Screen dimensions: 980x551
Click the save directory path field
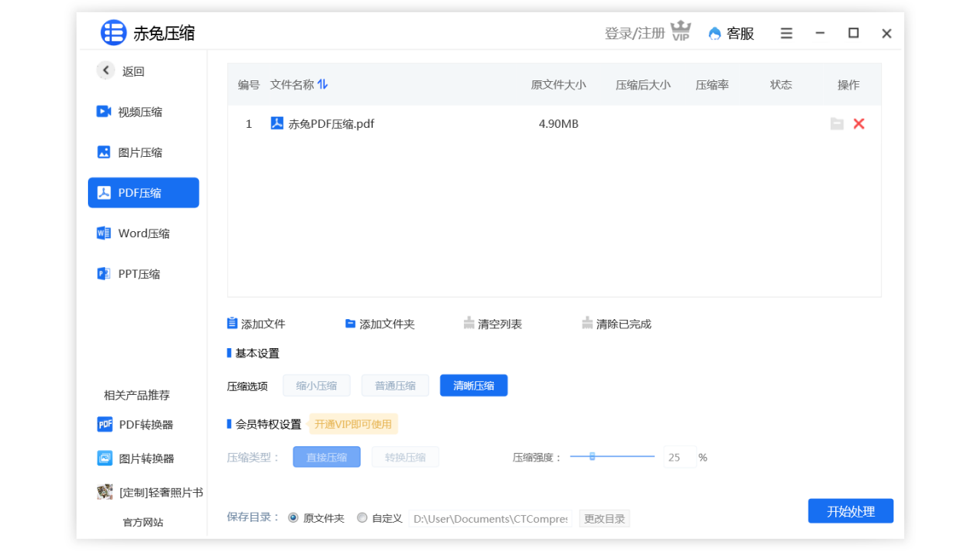pos(490,518)
